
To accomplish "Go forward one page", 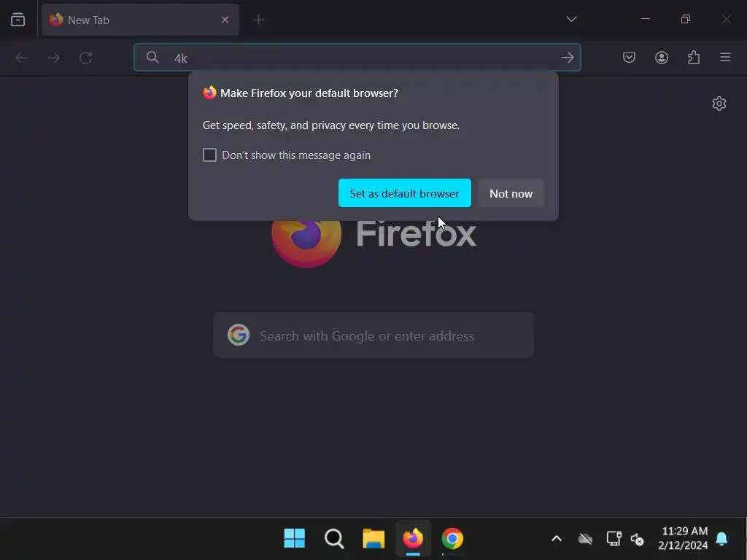I will pyautogui.click(x=53, y=58).
